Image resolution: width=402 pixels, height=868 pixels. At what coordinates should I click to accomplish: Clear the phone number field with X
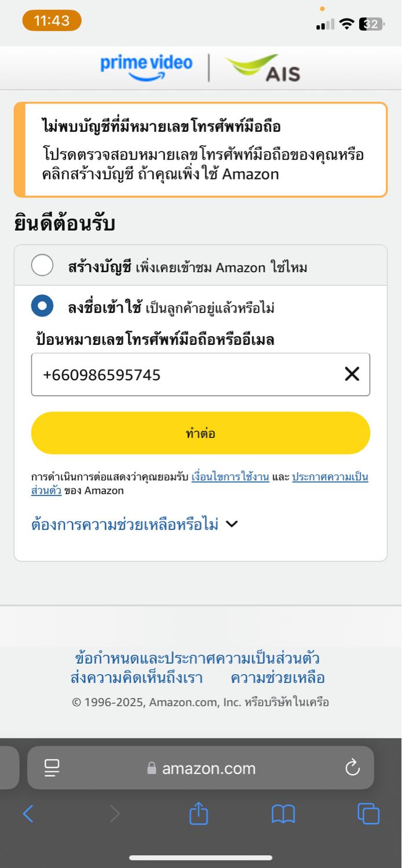[352, 374]
